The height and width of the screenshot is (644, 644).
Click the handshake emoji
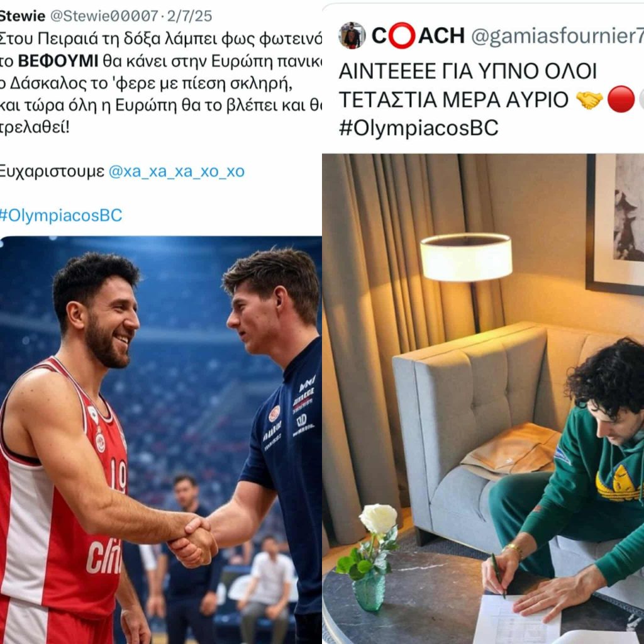tap(589, 100)
